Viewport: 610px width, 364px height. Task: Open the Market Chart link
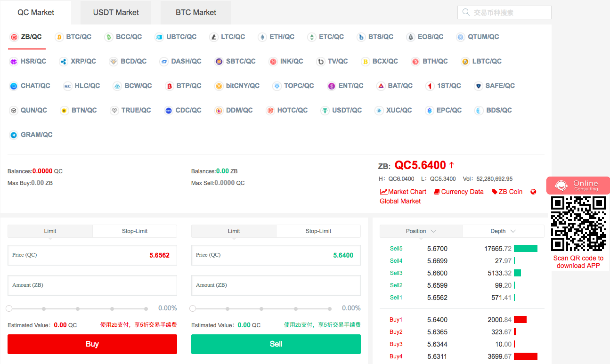[403, 192]
